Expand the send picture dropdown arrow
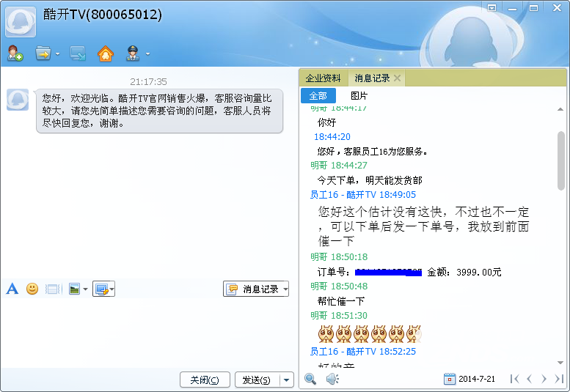570x392 pixels. [x=85, y=289]
